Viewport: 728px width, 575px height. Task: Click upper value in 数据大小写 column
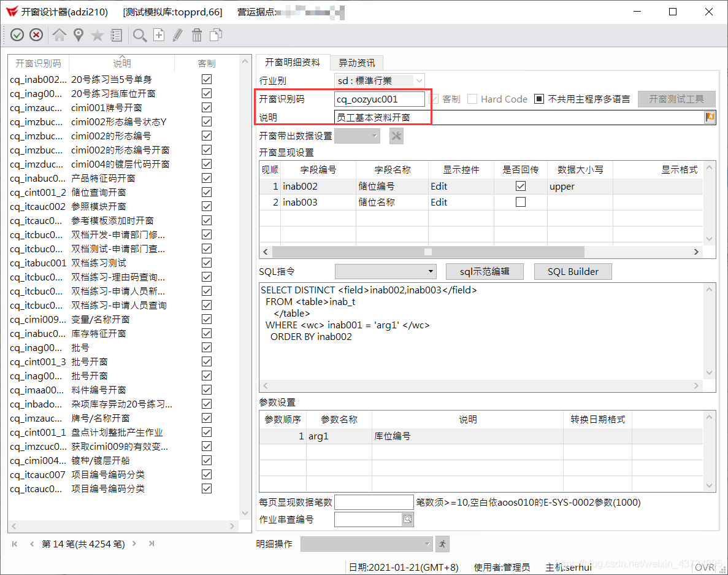[580, 187]
